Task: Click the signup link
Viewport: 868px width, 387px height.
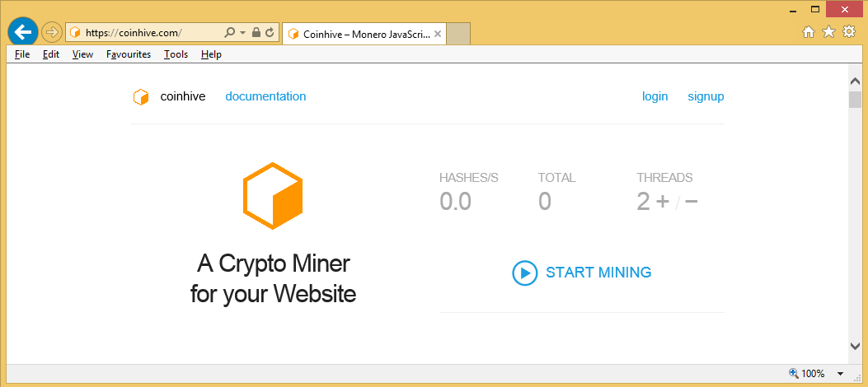Action: point(706,97)
